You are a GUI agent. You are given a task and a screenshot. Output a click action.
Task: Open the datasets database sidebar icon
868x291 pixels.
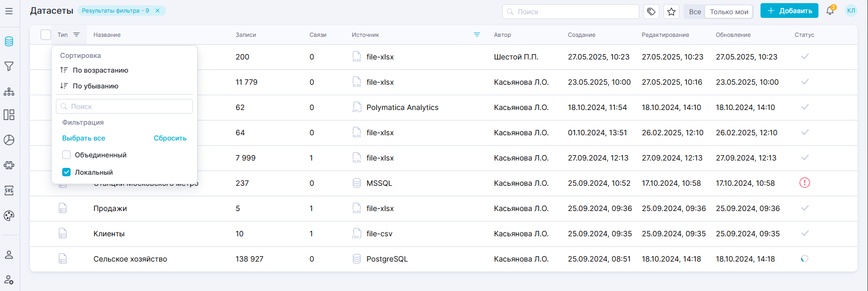(9, 42)
